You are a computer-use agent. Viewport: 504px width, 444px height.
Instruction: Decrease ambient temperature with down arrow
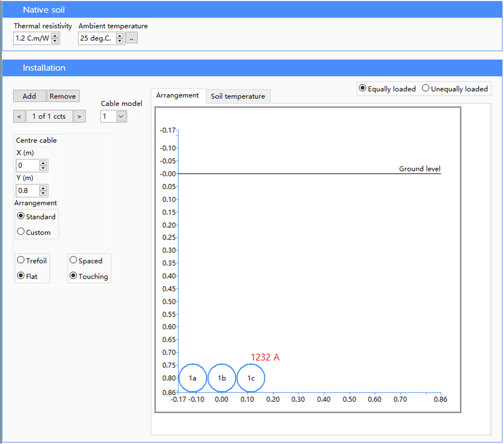click(120, 40)
